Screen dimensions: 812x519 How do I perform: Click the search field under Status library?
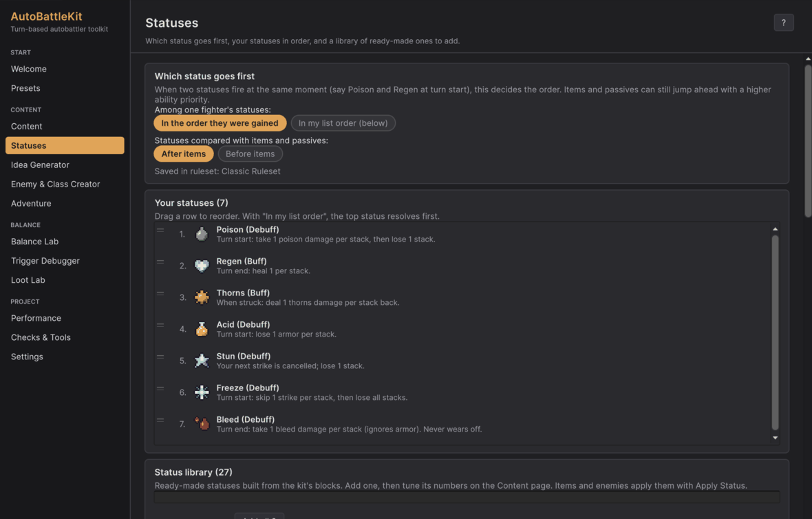[x=467, y=497]
